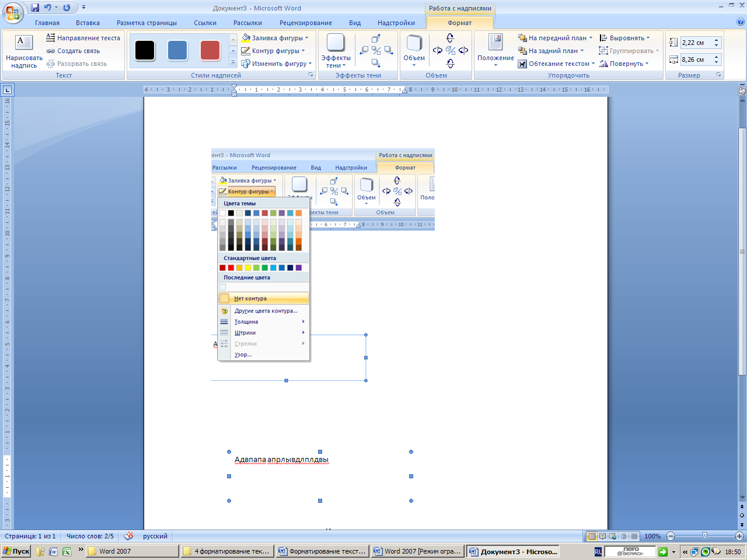Image resolution: width=747 pixels, height=560 pixels.
Task: Open Выровнять dropdown
Action: pos(624,38)
